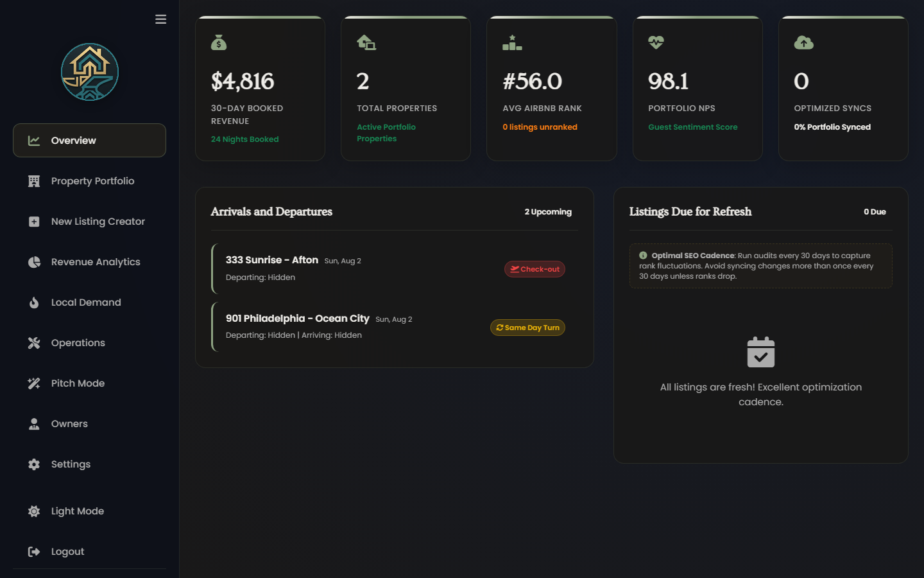This screenshot has width=924, height=578.
Task: Click the Owners person icon
Action: coord(34,424)
